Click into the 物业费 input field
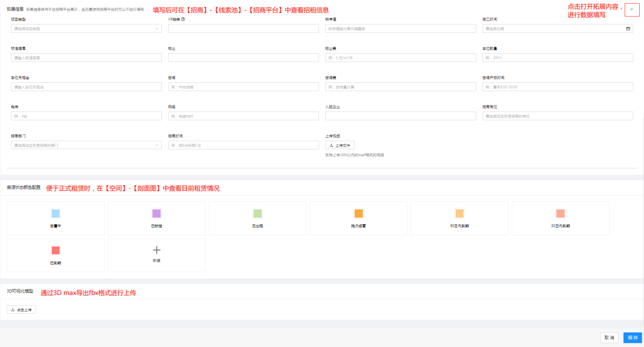 [x=401, y=58]
